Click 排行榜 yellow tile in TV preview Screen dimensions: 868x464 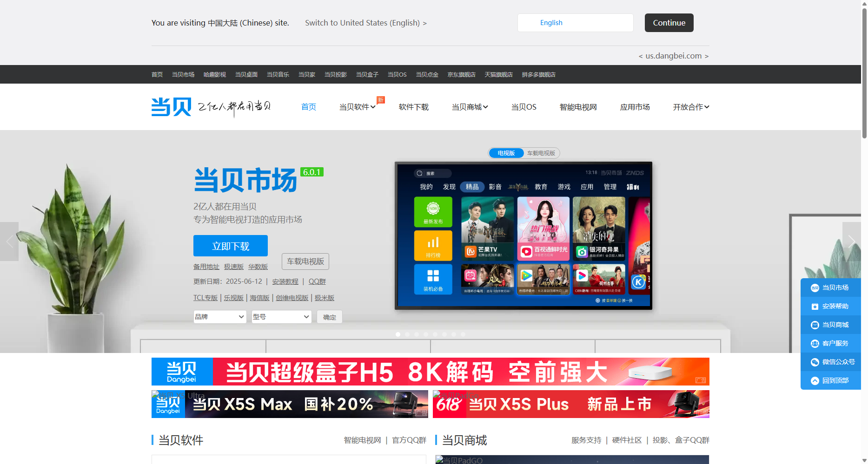point(433,245)
